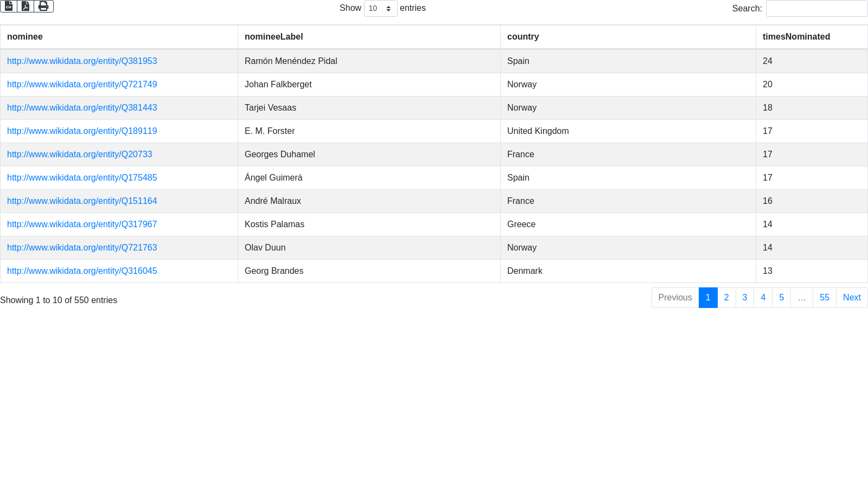Go to Previous page
This screenshot has height=488, width=868.
tap(675, 298)
